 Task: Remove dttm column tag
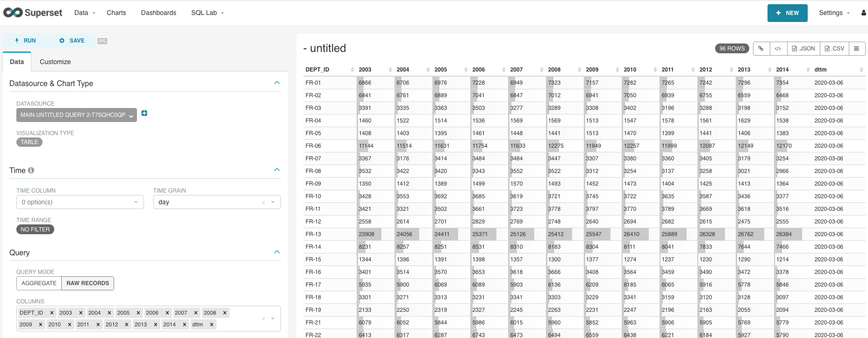tap(212, 324)
